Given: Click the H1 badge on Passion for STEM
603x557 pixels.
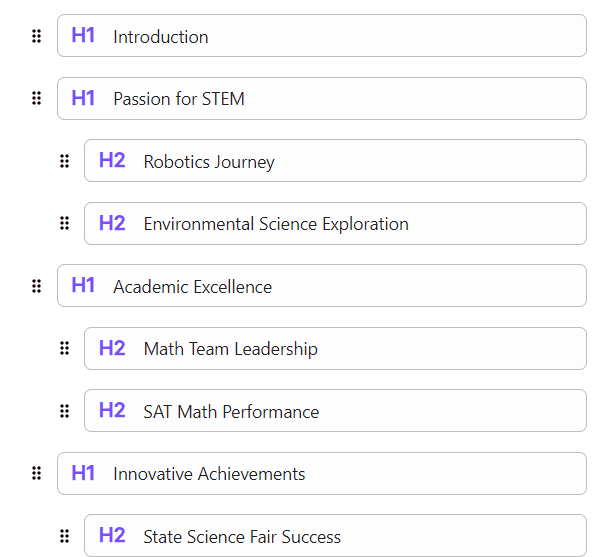Looking at the screenshot, I should pos(83,98).
